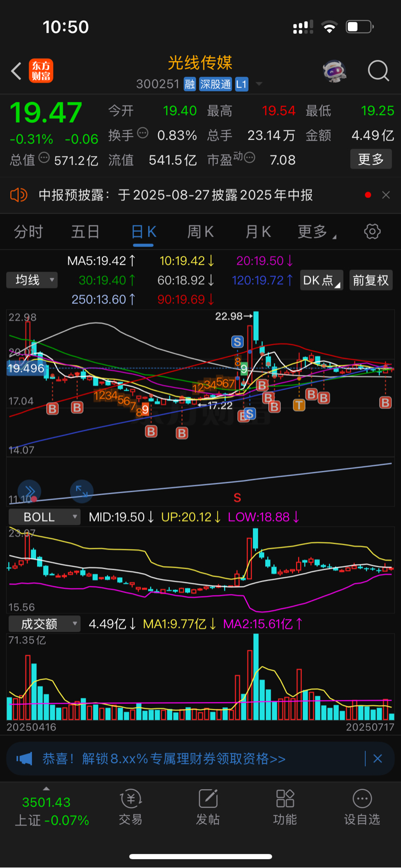This screenshot has height=868, width=401.
Task: Tap the double-chevron expand chart icon
Action: pos(29,491)
